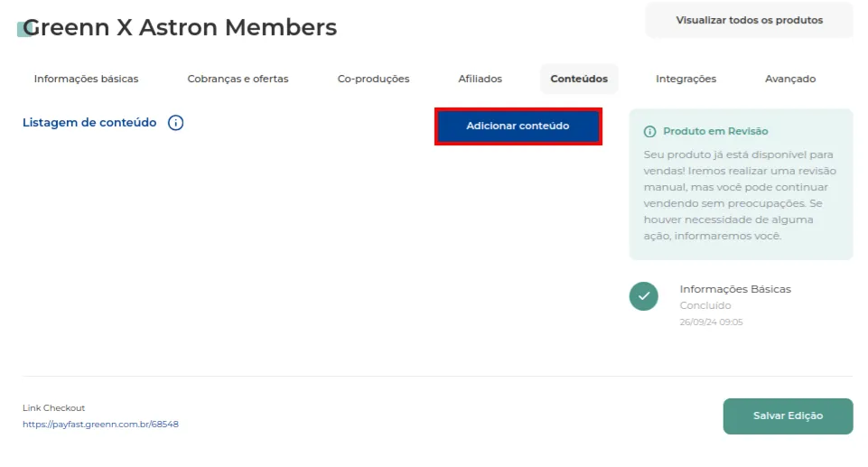Click the Link Checkout label
868x467 pixels.
pyautogui.click(x=53, y=407)
